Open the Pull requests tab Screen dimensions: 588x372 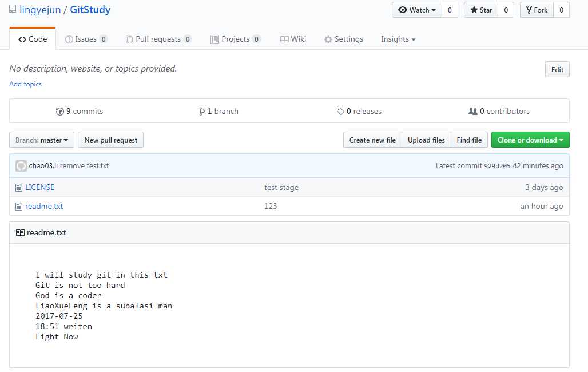tap(158, 39)
